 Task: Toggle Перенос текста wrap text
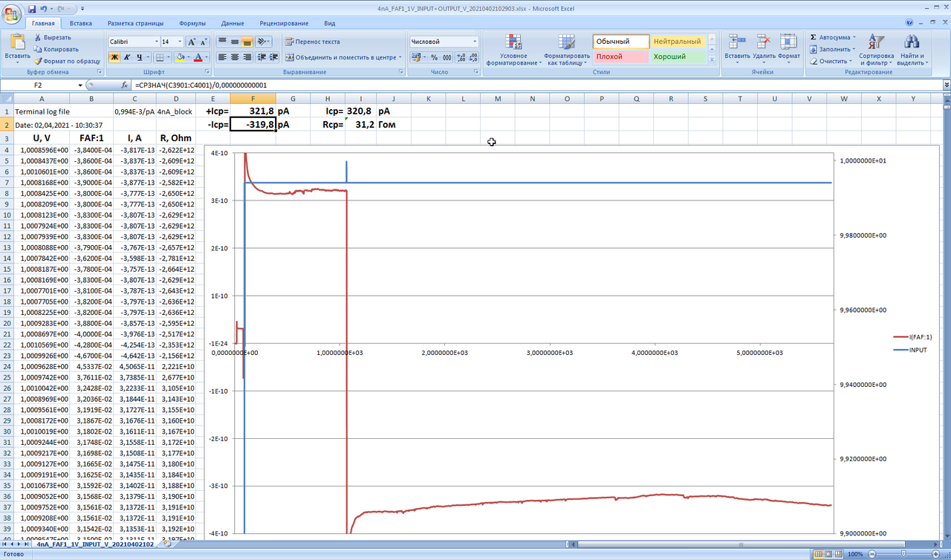click(313, 42)
